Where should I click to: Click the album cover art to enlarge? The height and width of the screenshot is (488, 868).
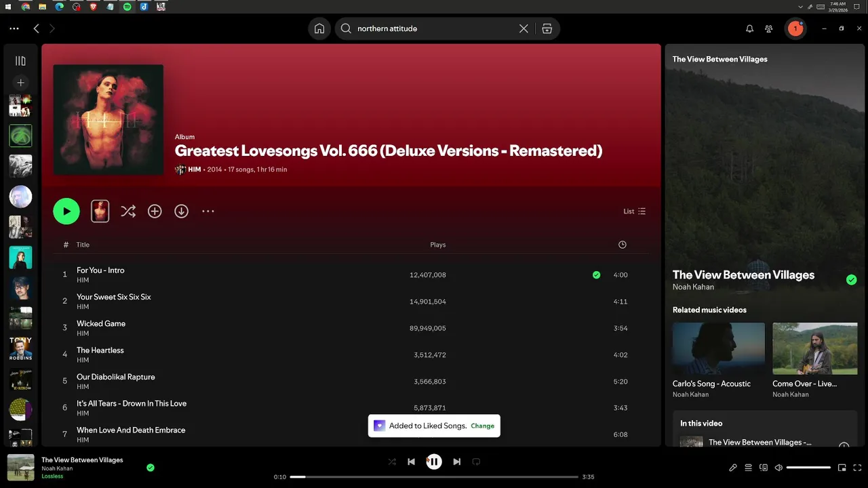pyautogui.click(x=108, y=120)
